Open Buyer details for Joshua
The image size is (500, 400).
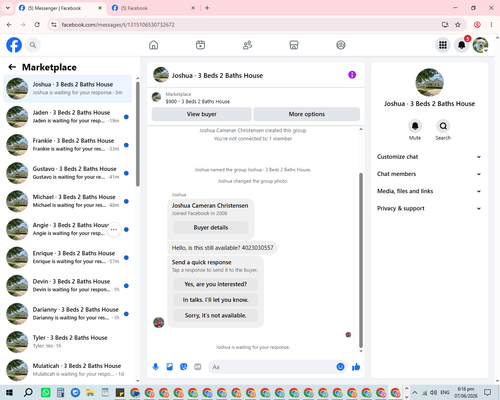(x=211, y=228)
